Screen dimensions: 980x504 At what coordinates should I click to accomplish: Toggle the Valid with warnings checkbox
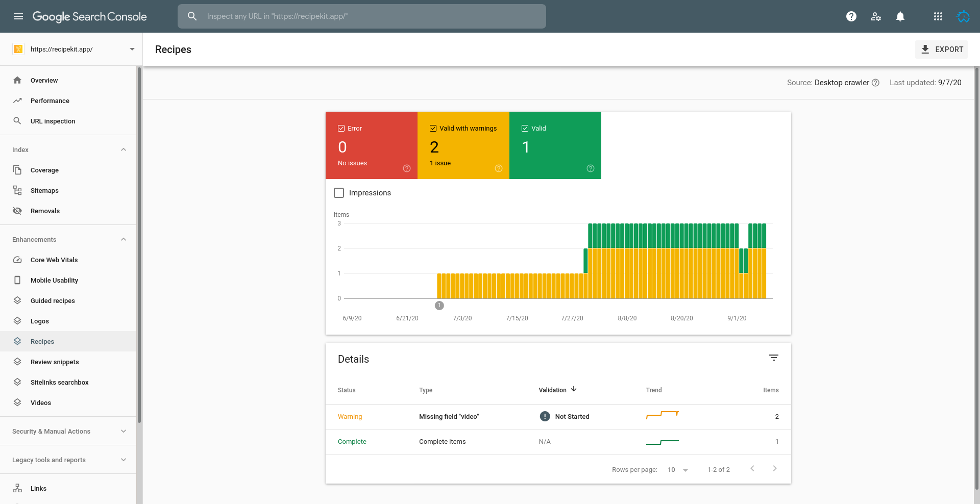click(x=433, y=129)
